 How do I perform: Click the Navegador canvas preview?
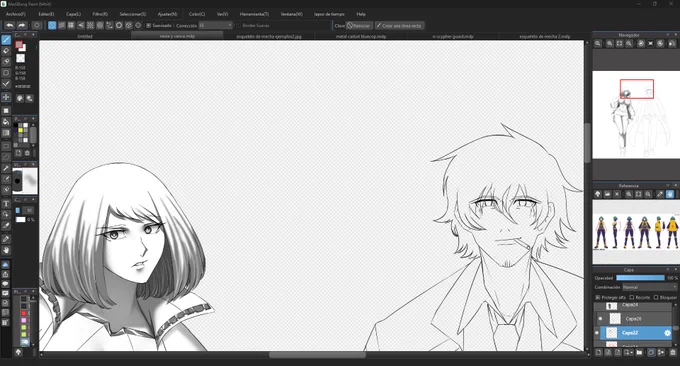(636, 114)
